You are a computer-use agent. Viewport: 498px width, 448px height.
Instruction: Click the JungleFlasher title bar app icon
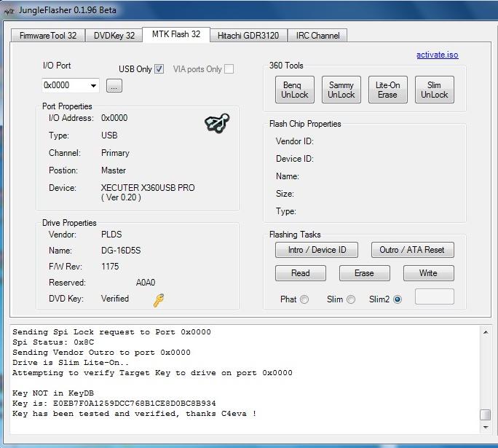9,11
